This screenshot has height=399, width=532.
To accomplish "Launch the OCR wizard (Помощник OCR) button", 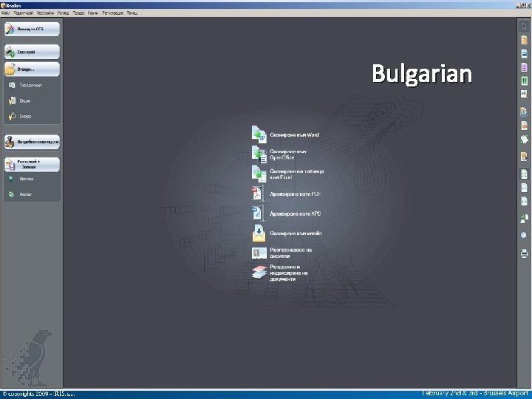I will pyautogui.click(x=32, y=29).
